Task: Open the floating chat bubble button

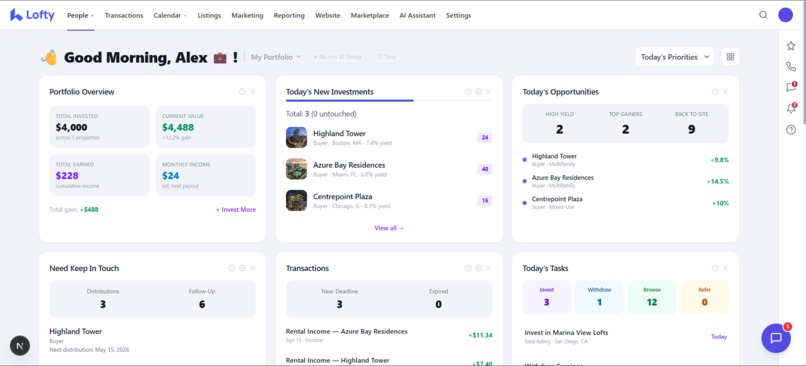Action: (776, 338)
